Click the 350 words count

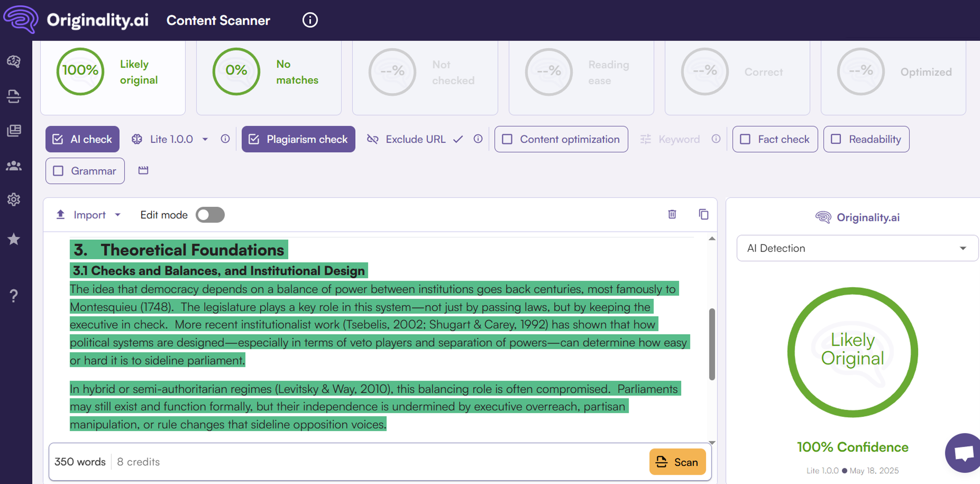point(80,461)
